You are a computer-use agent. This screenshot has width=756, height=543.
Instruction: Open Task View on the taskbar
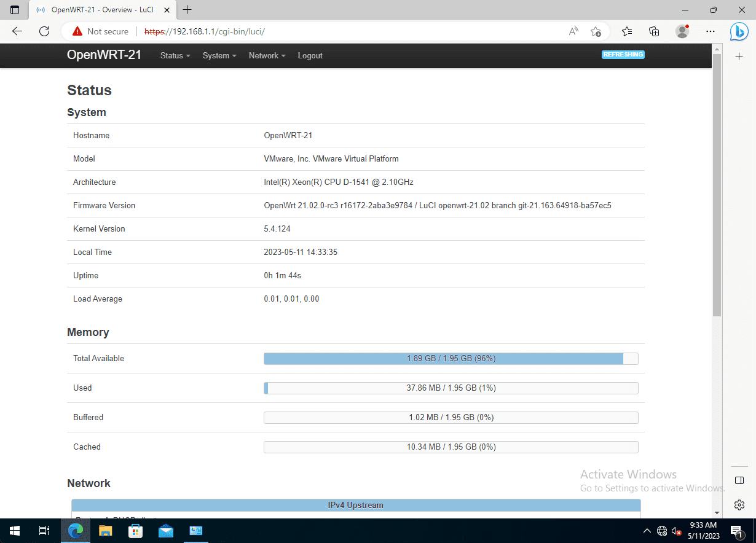click(x=44, y=531)
